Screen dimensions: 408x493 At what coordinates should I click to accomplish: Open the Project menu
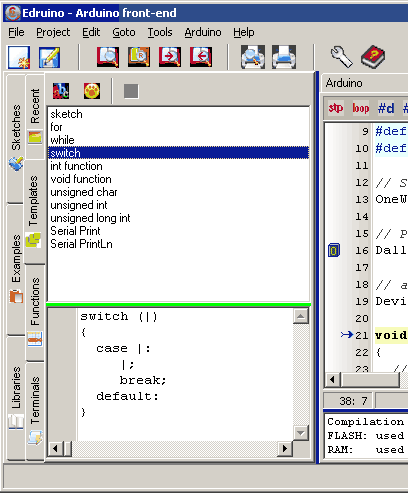(53, 32)
